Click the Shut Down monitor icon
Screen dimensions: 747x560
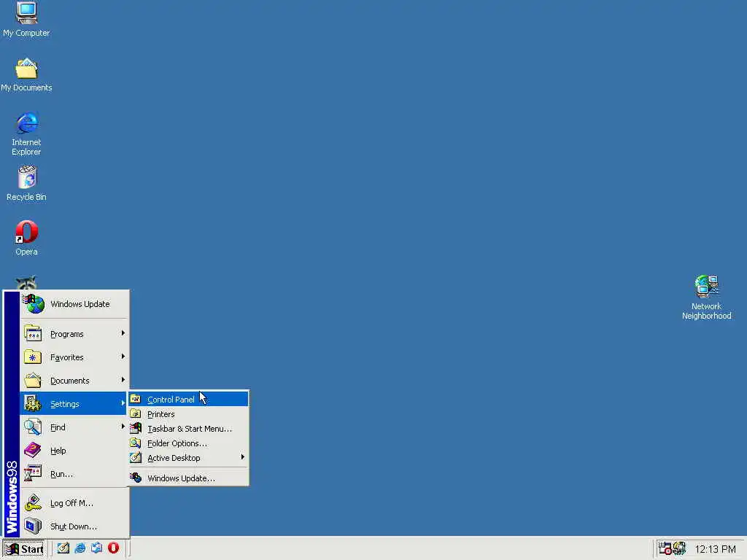pos(33,526)
